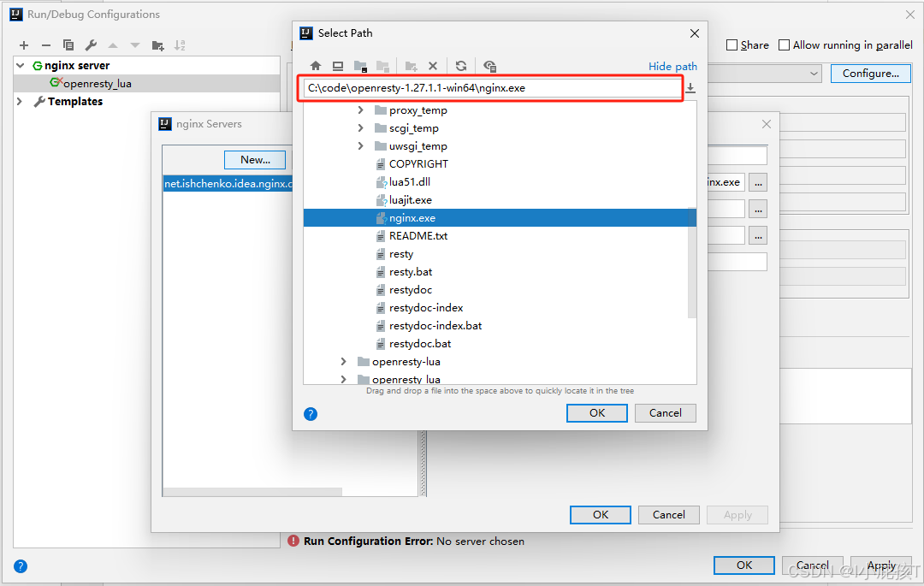Open help in Select Path dialog
The image size is (924, 586).
311,414
